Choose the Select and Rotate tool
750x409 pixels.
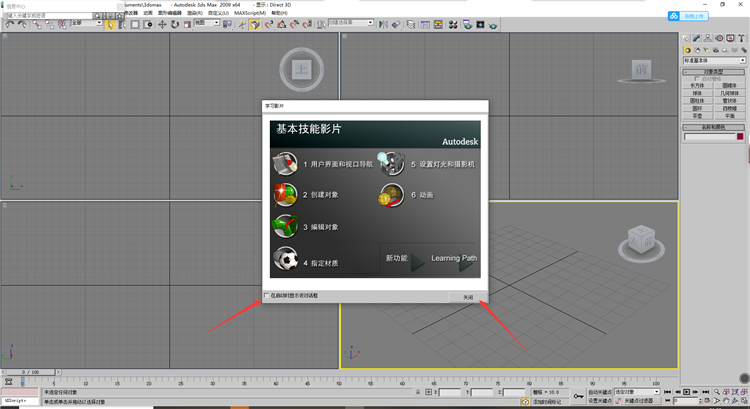[x=175, y=24]
